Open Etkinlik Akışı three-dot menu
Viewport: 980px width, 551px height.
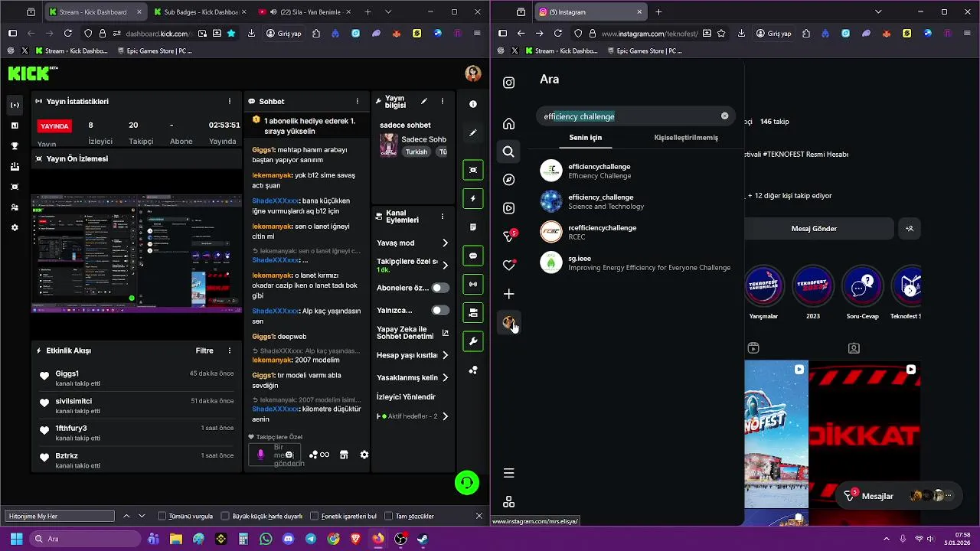(229, 350)
